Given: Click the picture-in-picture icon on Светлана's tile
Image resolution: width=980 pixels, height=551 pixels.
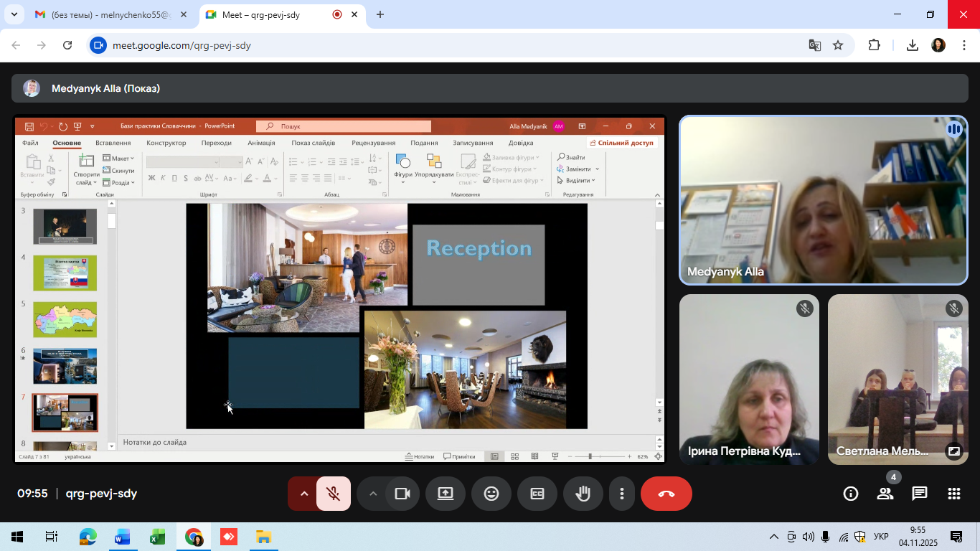Looking at the screenshot, I should pos(953,451).
